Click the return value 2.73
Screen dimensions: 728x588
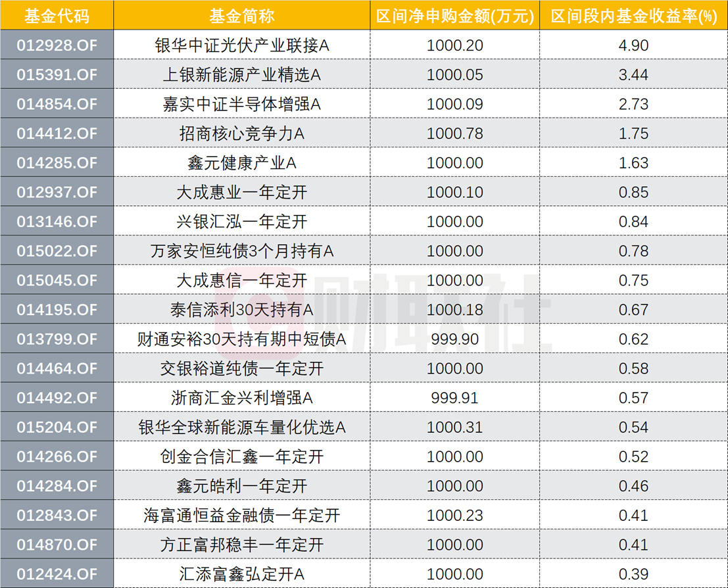pyautogui.click(x=634, y=104)
